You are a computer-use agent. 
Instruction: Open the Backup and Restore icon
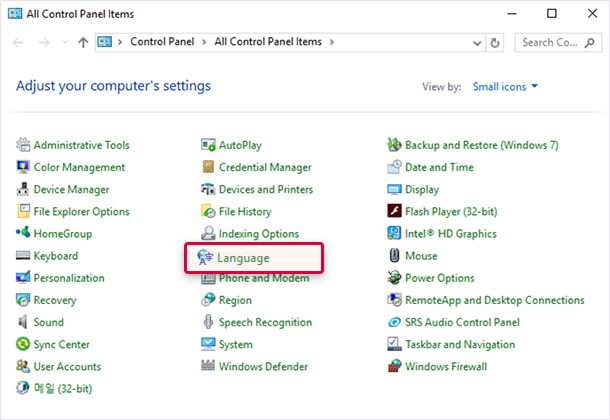tap(394, 145)
